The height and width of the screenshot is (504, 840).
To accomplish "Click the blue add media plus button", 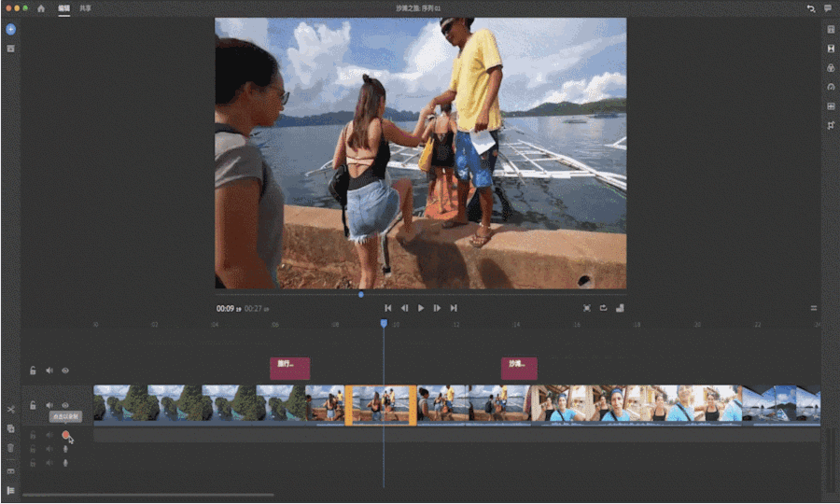I will click(10, 29).
